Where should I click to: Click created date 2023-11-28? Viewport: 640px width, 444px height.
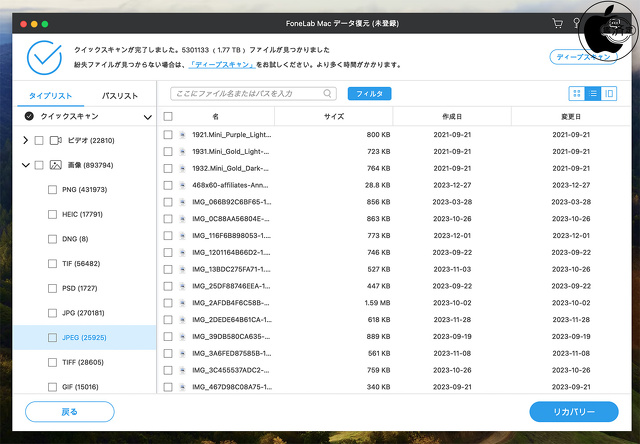tap(452, 320)
